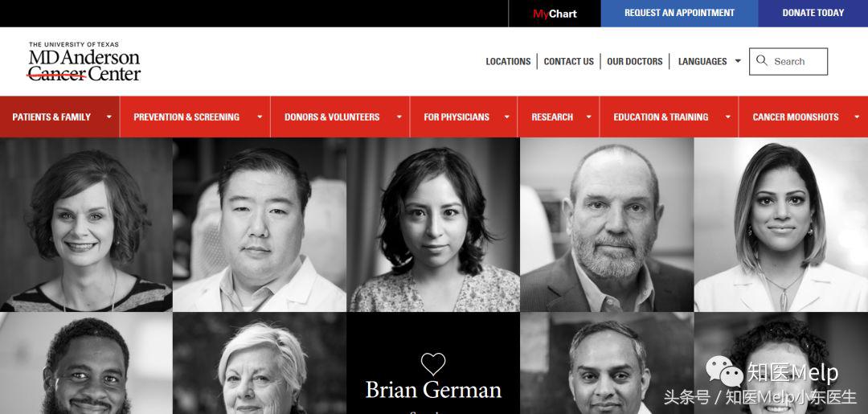This screenshot has height=414, width=868.
Task: Expand Prevention & Screening menu arrow
Action: click(x=260, y=117)
